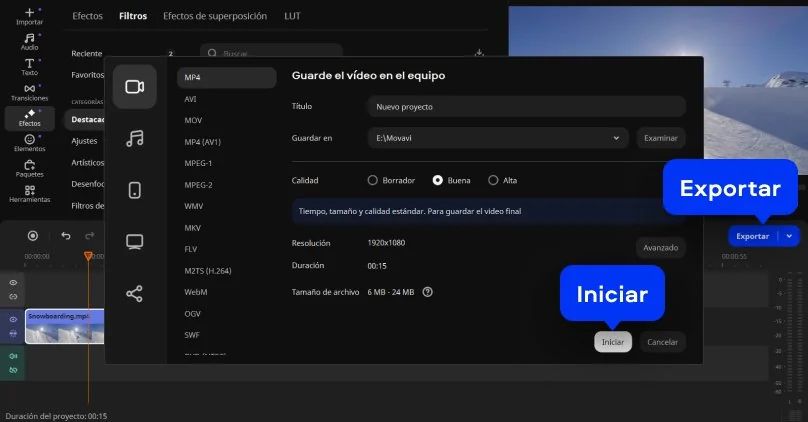Open the Transiciones panel icon
This screenshot has height=422, width=808.
click(x=29, y=92)
